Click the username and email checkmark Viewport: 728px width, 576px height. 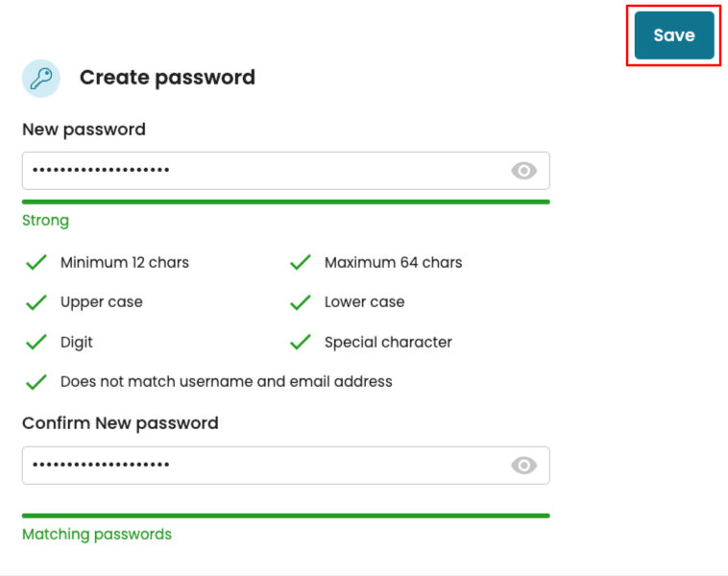36,382
